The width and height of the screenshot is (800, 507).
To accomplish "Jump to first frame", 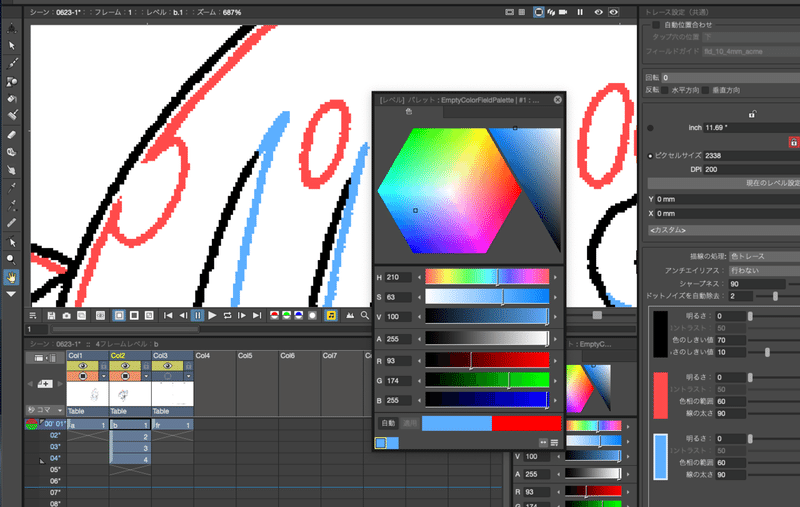I will click(168, 316).
